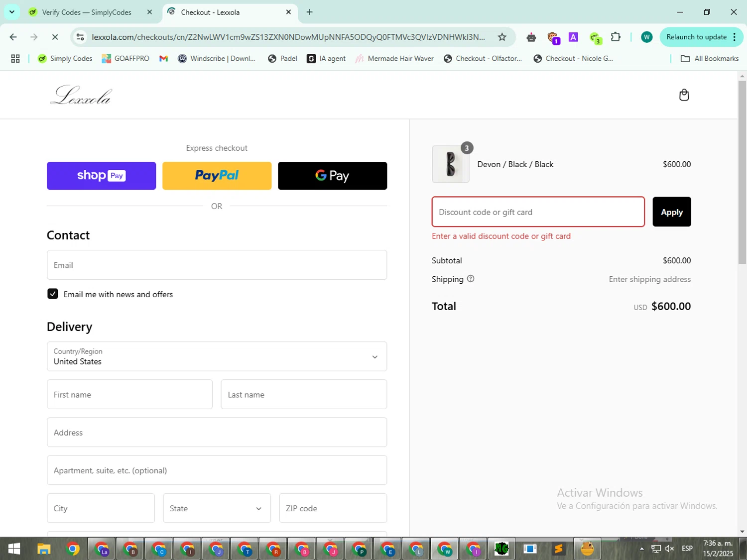The height and width of the screenshot is (560, 747).
Task: Open the shopping bag cart icon
Action: click(x=684, y=95)
